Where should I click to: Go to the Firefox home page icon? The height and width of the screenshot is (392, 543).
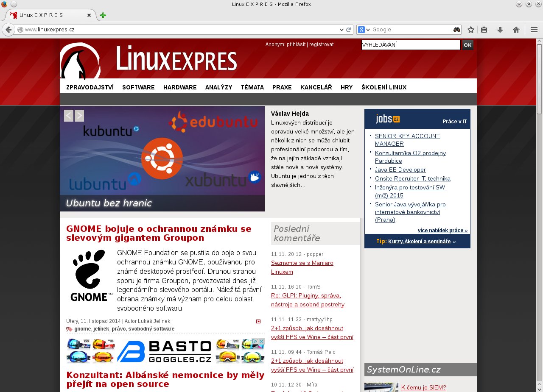point(516,30)
